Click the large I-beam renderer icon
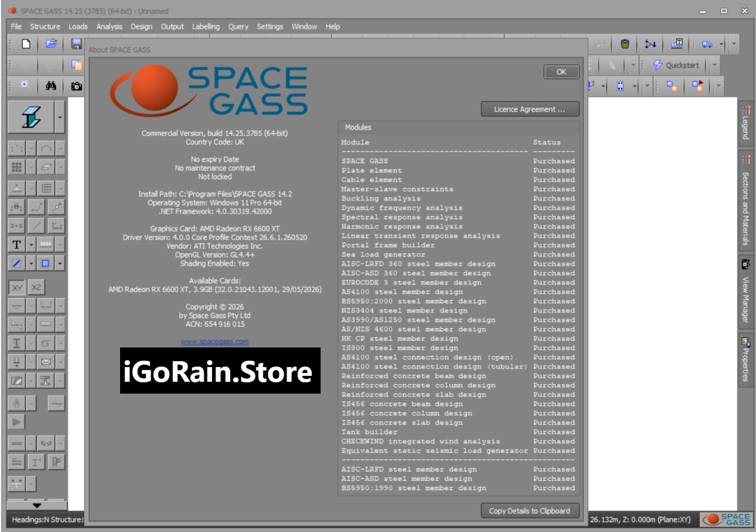This screenshot has width=756, height=532. pyautogui.click(x=31, y=117)
